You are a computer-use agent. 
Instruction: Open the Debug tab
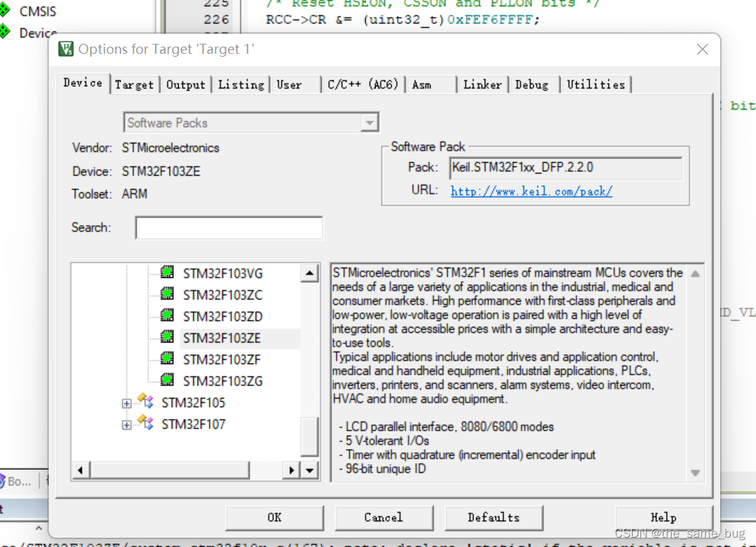coord(534,85)
